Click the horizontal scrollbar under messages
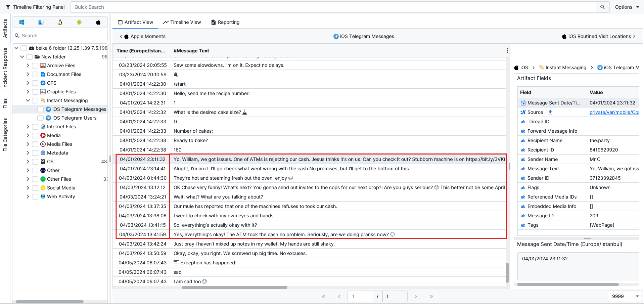This screenshot has height=304, width=644. tap(234, 288)
